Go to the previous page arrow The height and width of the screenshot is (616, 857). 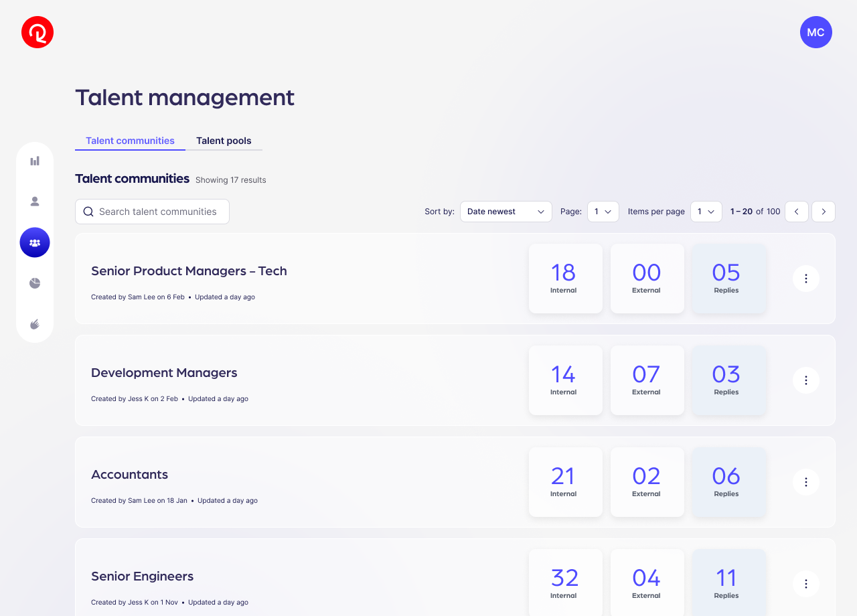tap(797, 212)
